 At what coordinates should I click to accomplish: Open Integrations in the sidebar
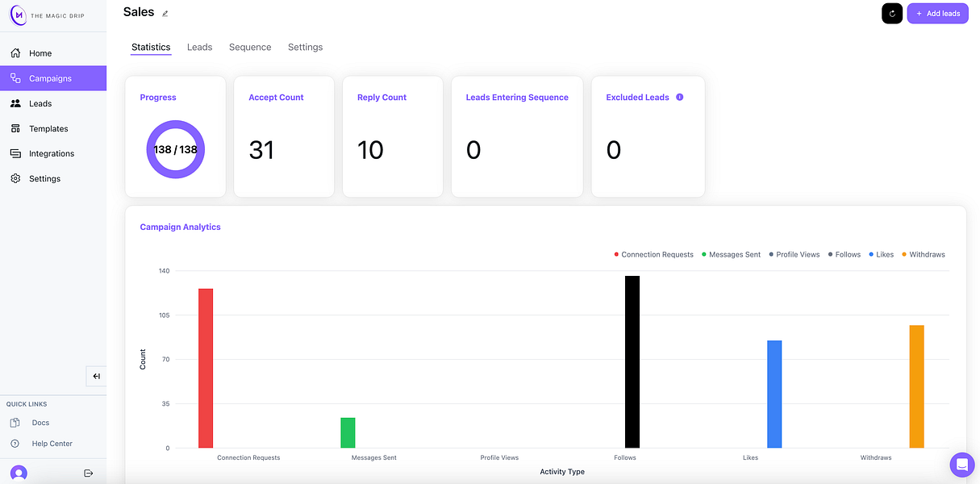point(53,153)
